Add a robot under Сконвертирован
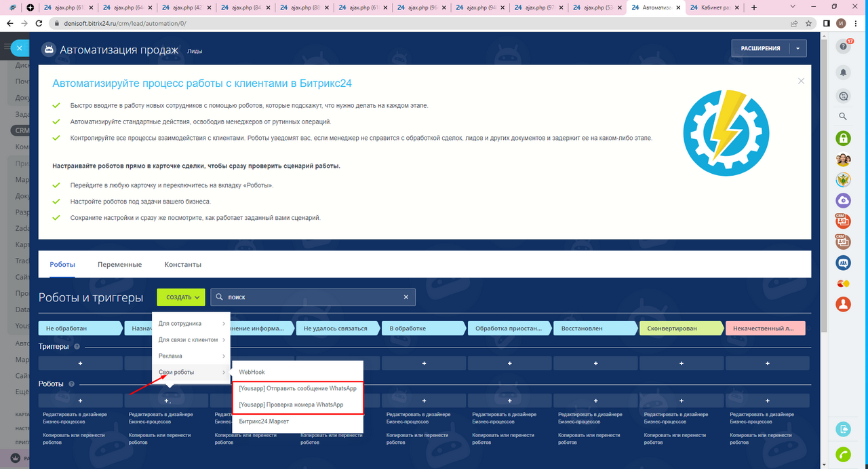The width and height of the screenshot is (868, 469). (x=682, y=400)
